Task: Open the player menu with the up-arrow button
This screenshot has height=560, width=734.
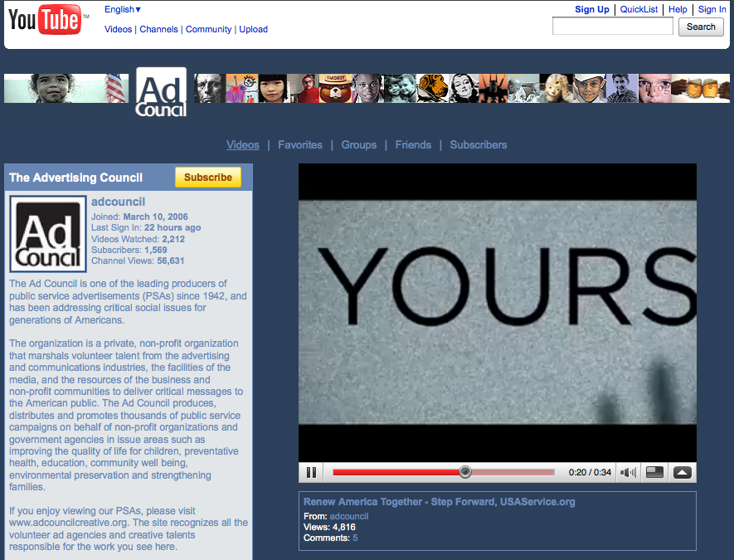Action: tap(682, 472)
